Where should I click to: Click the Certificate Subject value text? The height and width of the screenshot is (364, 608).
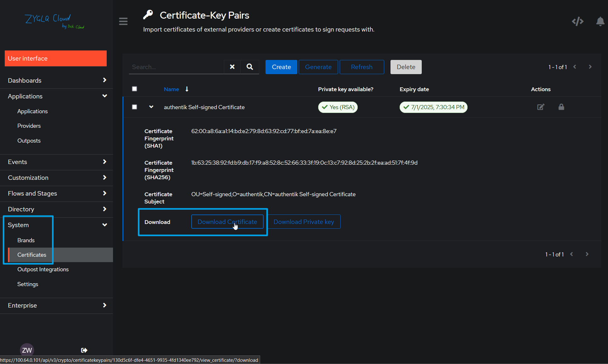point(273,194)
